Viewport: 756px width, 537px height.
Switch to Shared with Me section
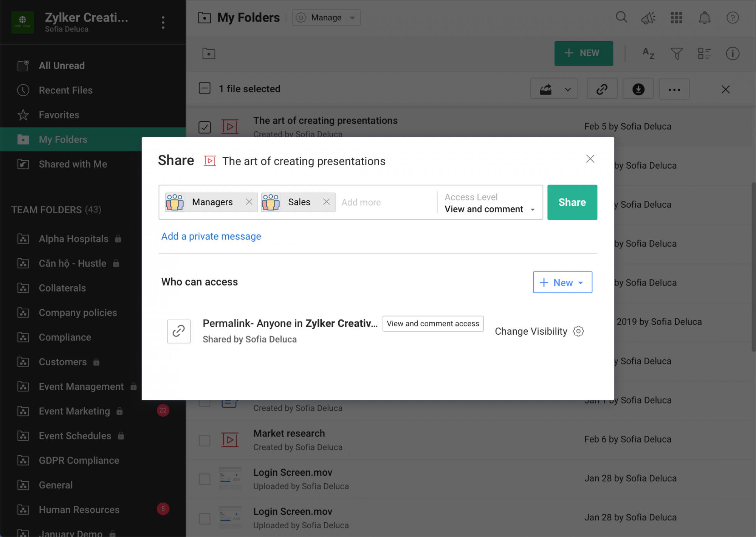tap(73, 164)
